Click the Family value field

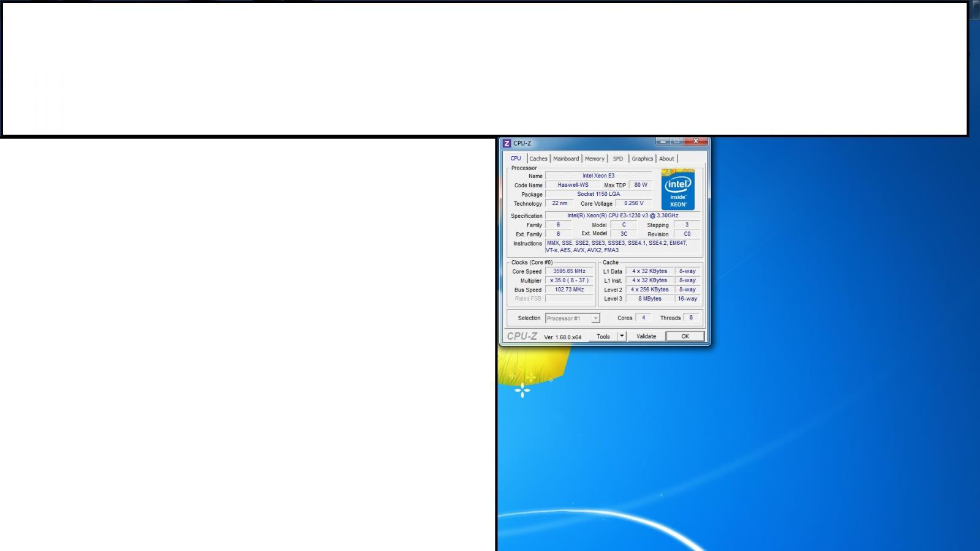[558, 225]
